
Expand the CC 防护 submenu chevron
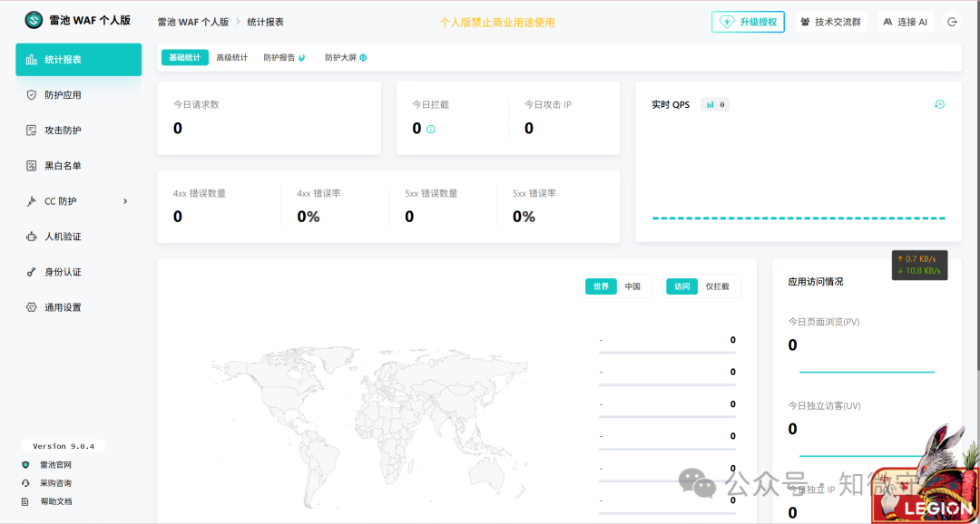pyautogui.click(x=125, y=201)
